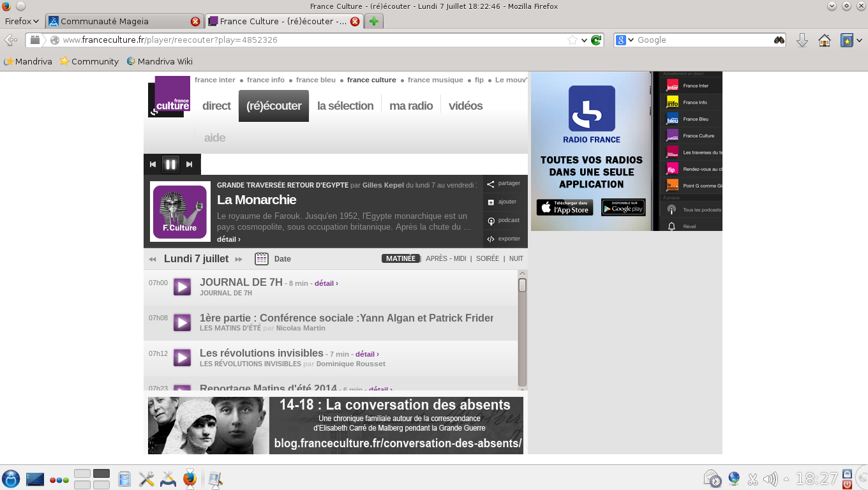Open the Mandriva Wiki bookmark

(160, 61)
